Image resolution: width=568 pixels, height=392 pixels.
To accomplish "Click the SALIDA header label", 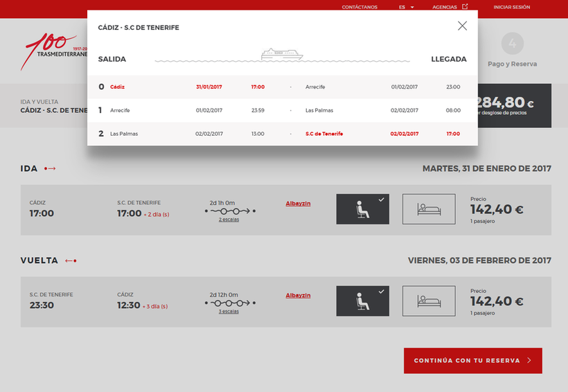I will point(112,59).
